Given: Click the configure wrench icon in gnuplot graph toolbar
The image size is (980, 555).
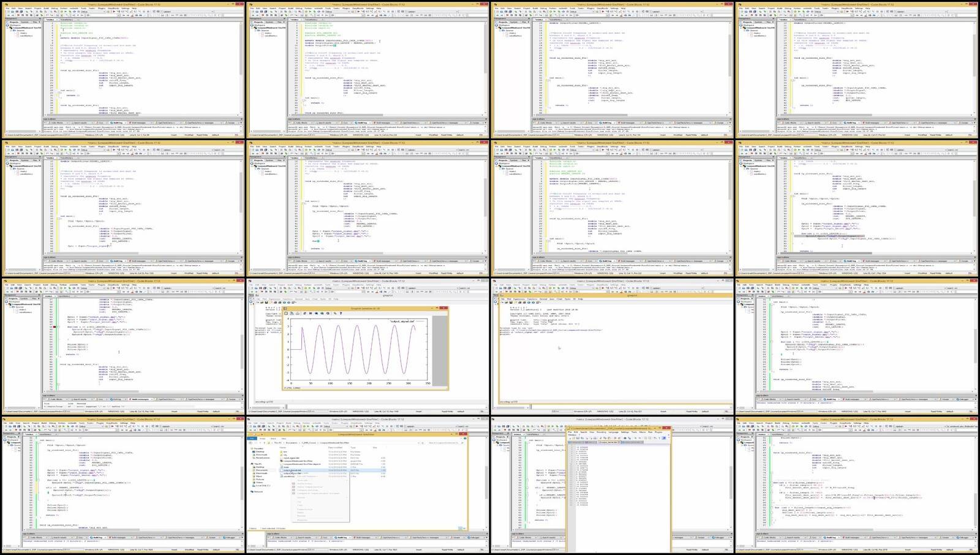Looking at the screenshot, I should (x=335, y=313).
